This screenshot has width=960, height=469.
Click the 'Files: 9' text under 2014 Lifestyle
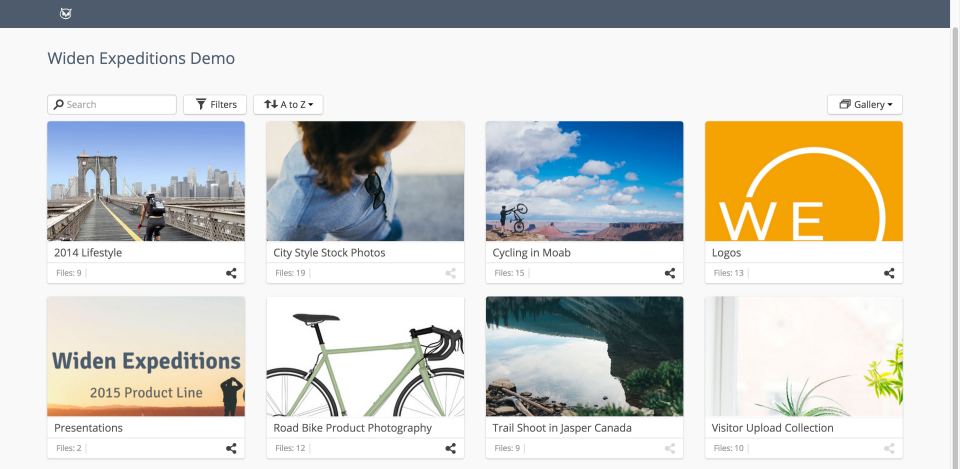pos(69,273)
